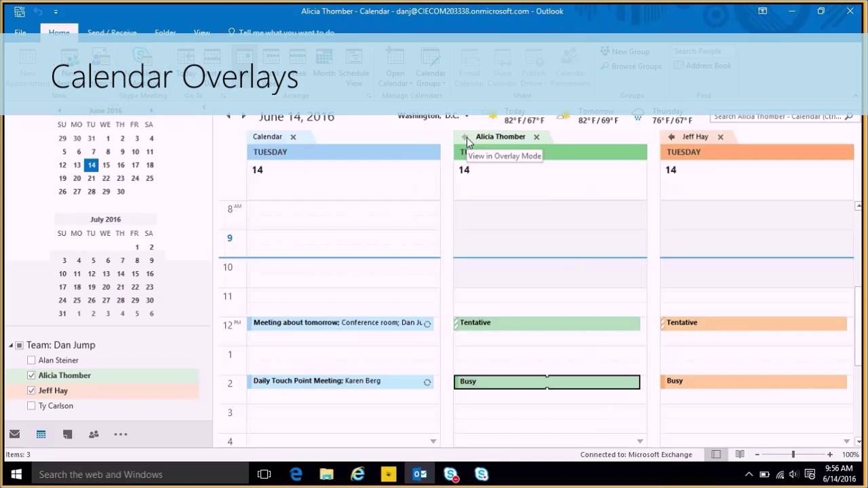868x488 pixels.
Task: Show hidden system tray icons
Action: 749,474
